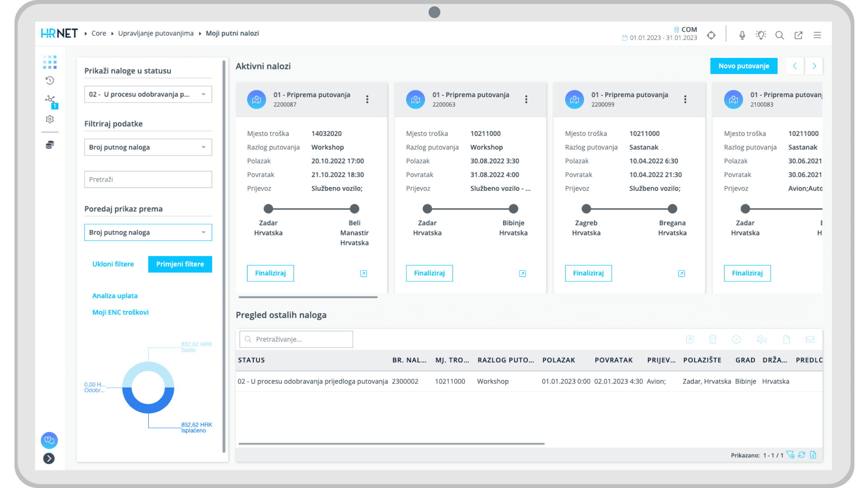
Task: Clear table filter icon in footer
Action: point(790,455)
